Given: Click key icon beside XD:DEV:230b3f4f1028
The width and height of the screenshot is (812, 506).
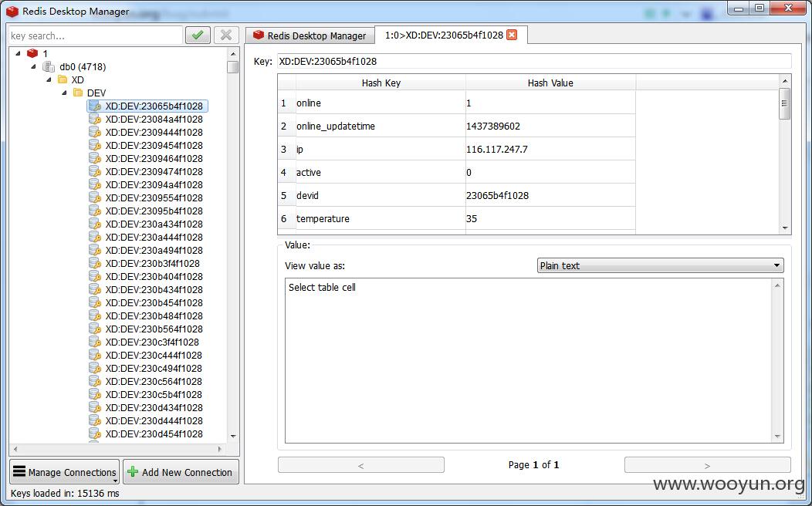Looking at the screenshot, I should pos(95,263).
